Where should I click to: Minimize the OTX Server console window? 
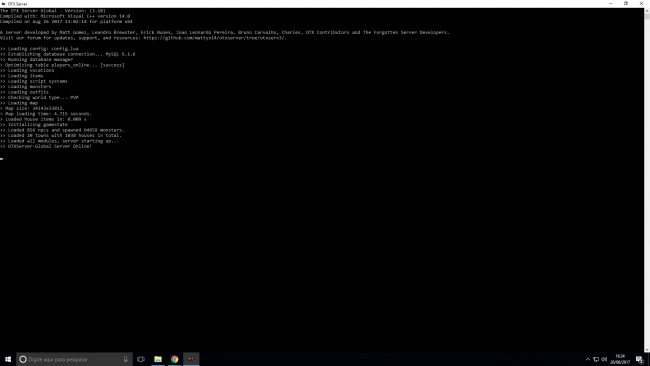611,3
